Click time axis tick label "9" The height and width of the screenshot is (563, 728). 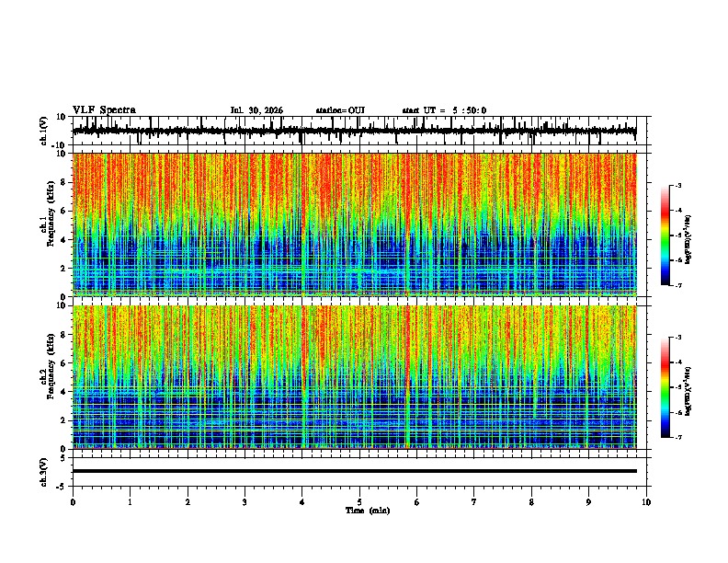click(588, 502)
